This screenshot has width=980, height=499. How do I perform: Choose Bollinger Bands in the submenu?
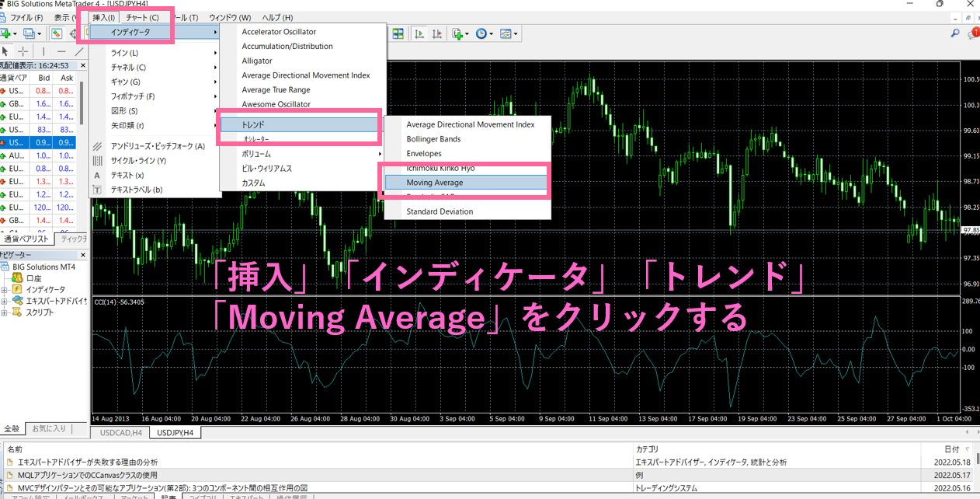pos(433,139)
